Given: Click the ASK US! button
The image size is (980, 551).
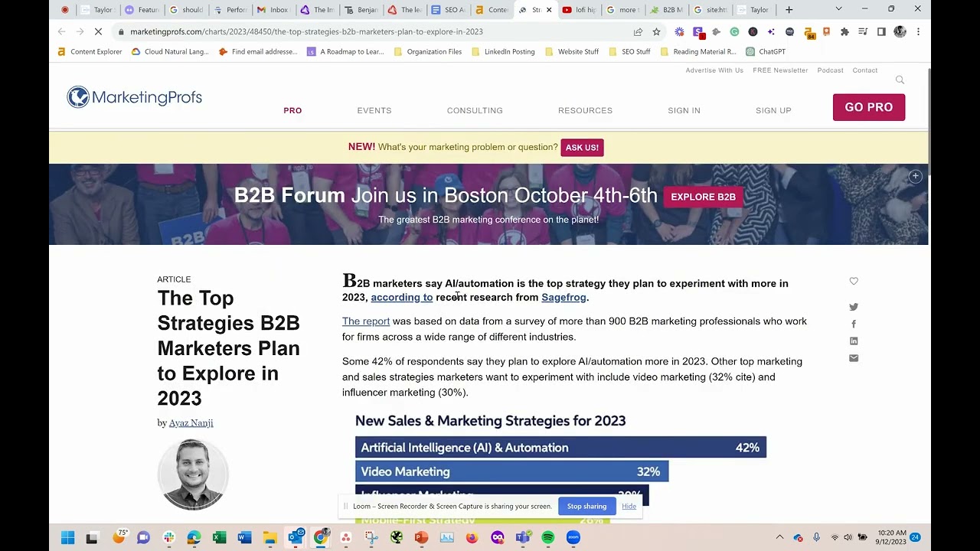Looking at the screenshot, I should 582,148.
